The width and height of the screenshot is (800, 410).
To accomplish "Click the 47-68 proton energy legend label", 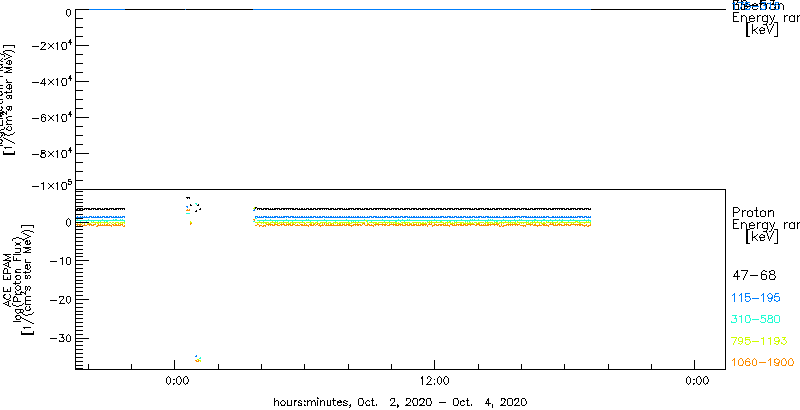I will click(x=754, y=276).
